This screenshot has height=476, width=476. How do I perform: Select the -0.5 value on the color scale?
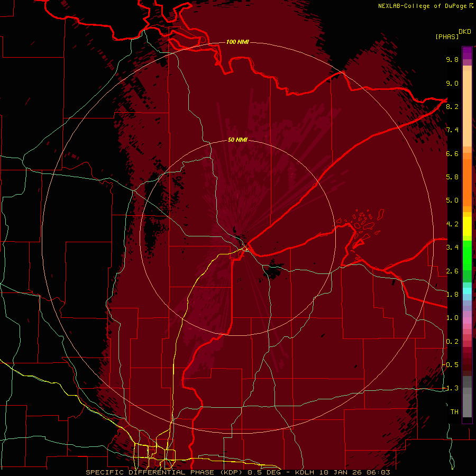(451, 365)
